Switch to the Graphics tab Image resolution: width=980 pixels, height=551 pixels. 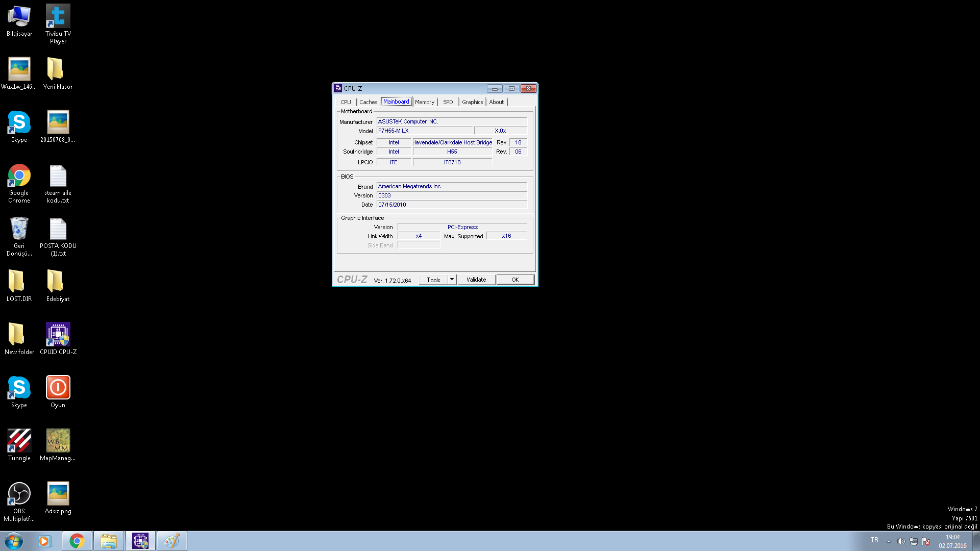[472, 102]
